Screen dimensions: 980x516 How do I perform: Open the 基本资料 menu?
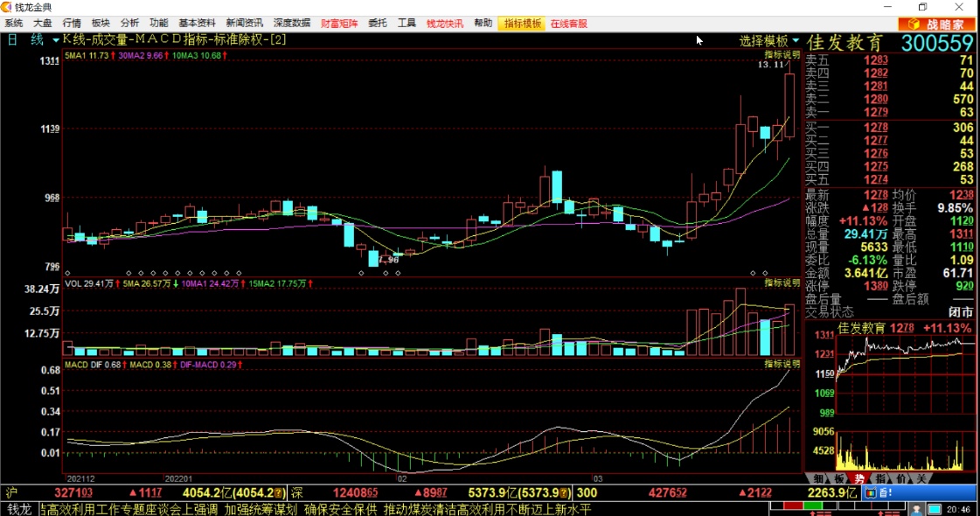pyautogui.click(x=197, y=23)
